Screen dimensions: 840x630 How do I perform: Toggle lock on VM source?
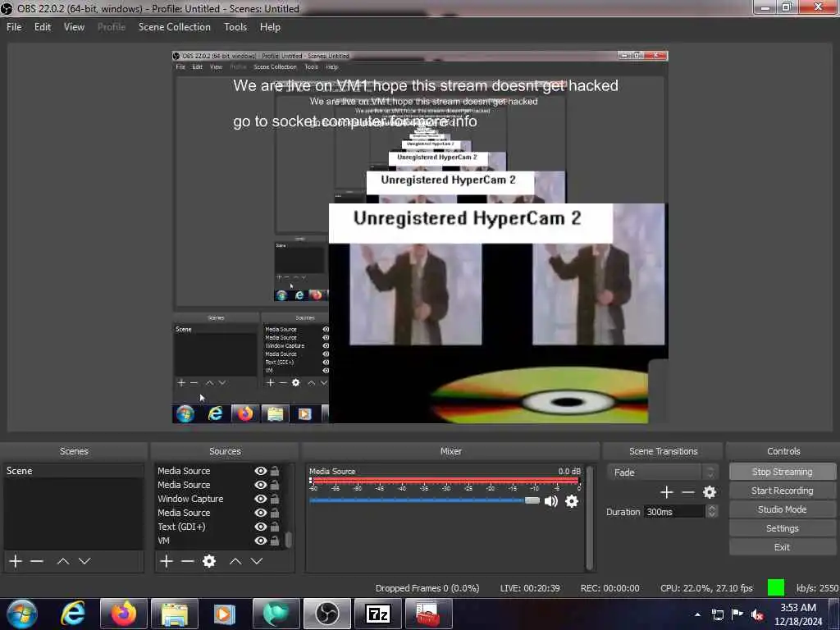274,541
